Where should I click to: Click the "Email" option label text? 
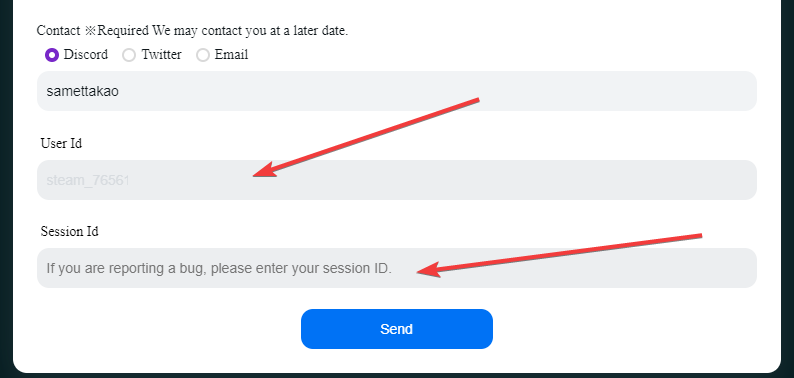pos(231,55)
